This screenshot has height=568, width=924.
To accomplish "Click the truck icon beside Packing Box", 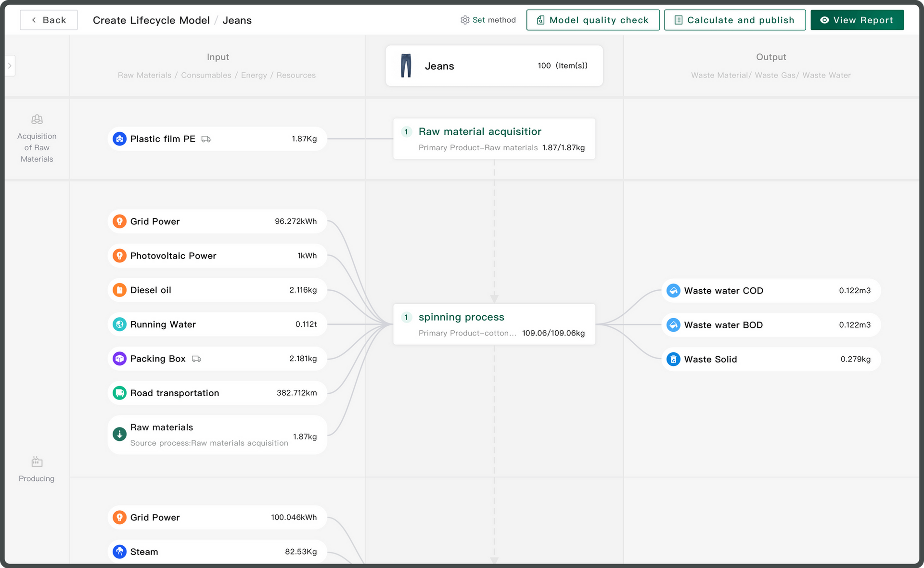I will point(196,359).
